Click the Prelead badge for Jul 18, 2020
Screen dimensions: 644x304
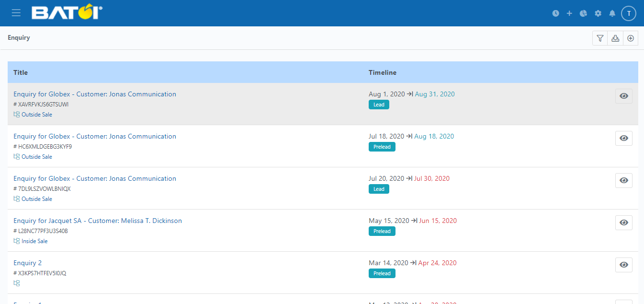[x=382, y=147]
